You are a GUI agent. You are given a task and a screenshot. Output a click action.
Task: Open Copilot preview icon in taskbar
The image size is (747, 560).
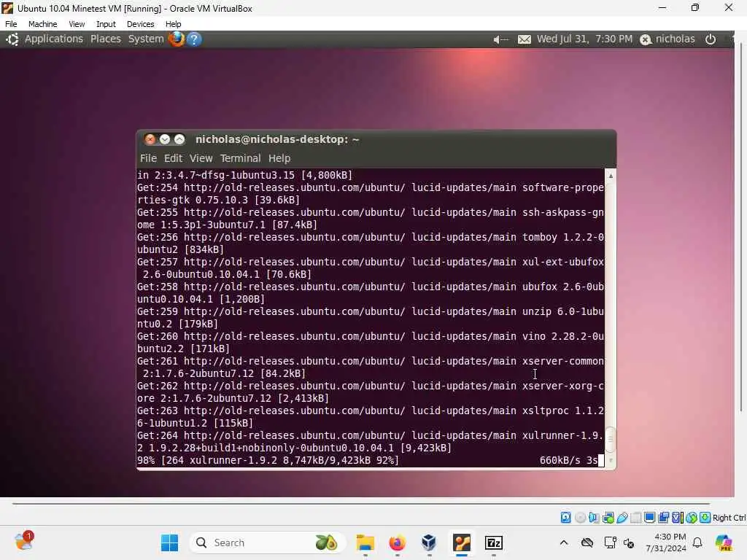724,542
